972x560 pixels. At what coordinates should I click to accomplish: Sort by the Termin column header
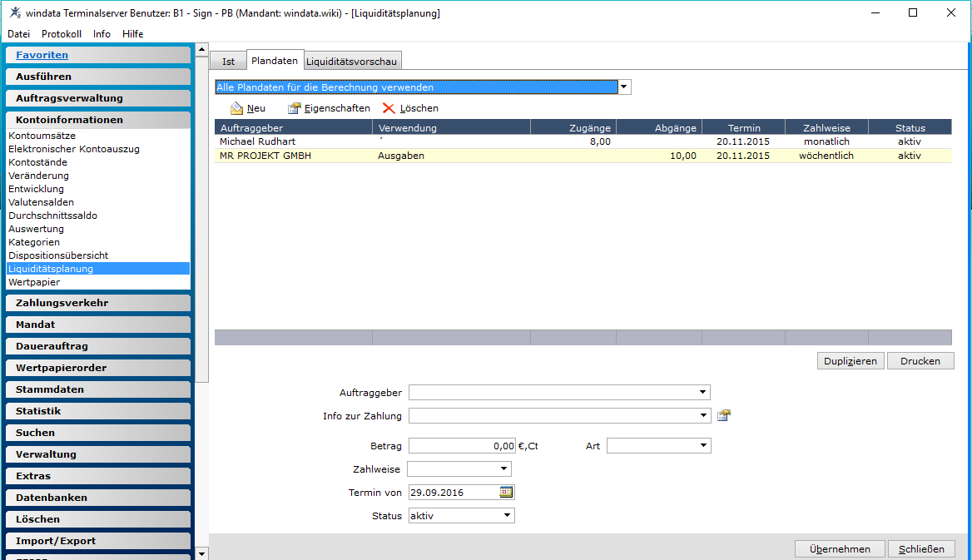tap(744, 128)
